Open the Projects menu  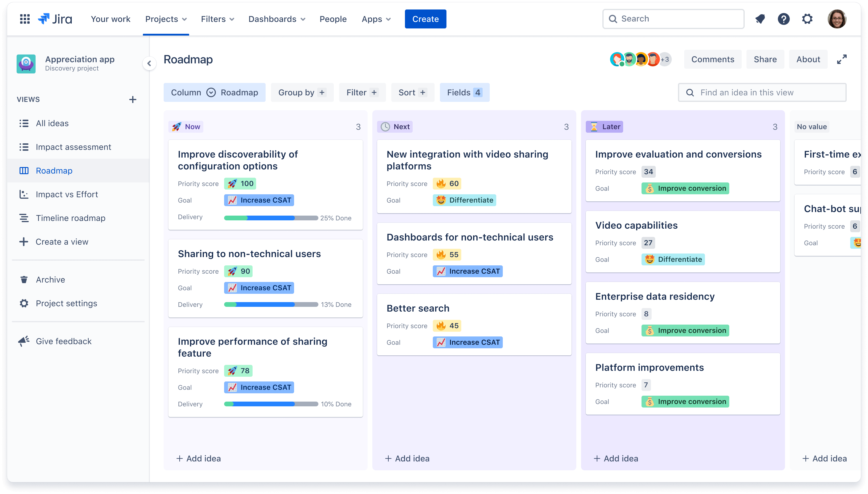point(166,19)
